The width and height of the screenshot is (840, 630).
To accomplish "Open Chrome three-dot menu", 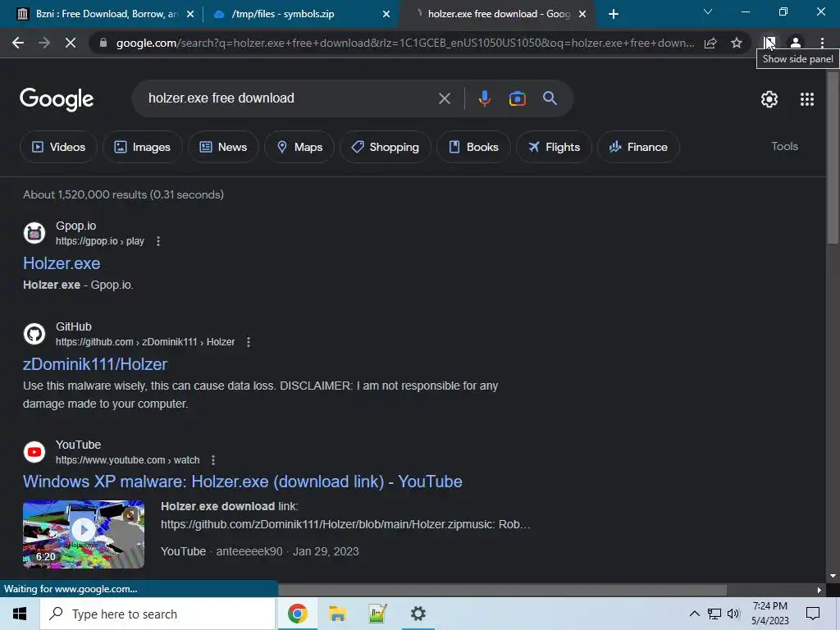I will (x=822, y=43).
